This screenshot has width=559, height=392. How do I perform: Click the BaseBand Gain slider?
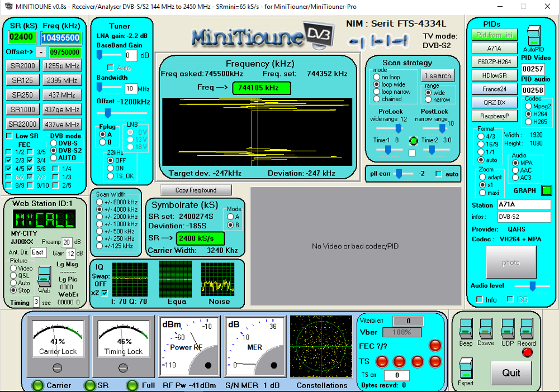pyautogui.click(x=109, y=55)
